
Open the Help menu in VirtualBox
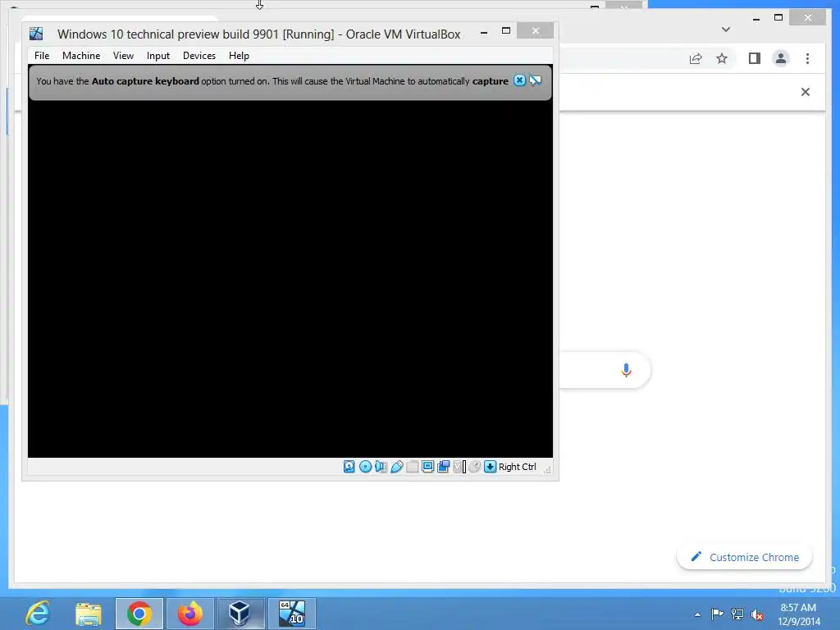[239, 56]
